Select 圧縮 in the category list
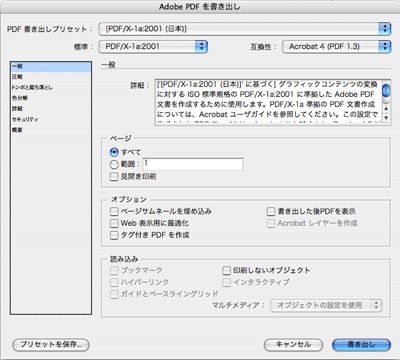Image resolution: width=400 pixels, height=360 pixels. (51, 77)
